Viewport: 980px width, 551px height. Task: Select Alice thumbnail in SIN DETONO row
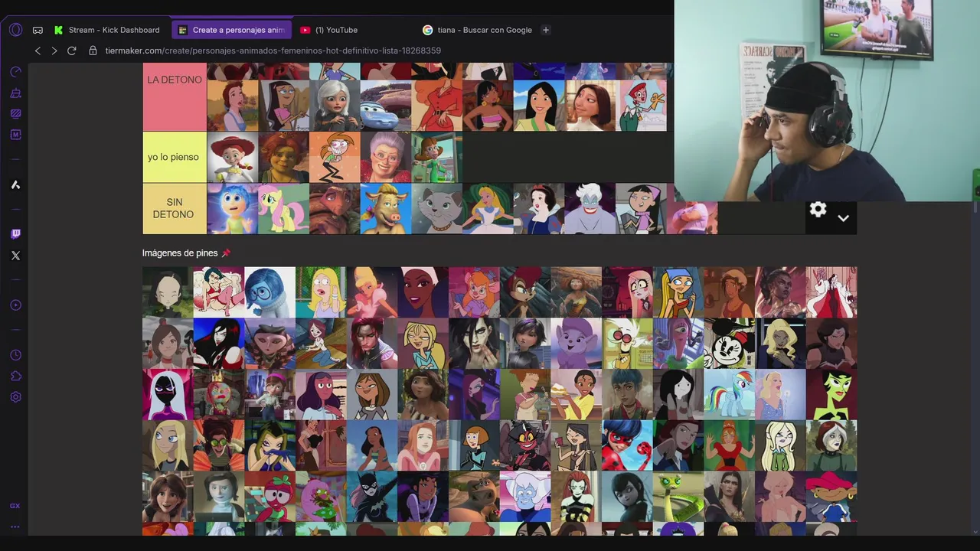click(488, 209)
